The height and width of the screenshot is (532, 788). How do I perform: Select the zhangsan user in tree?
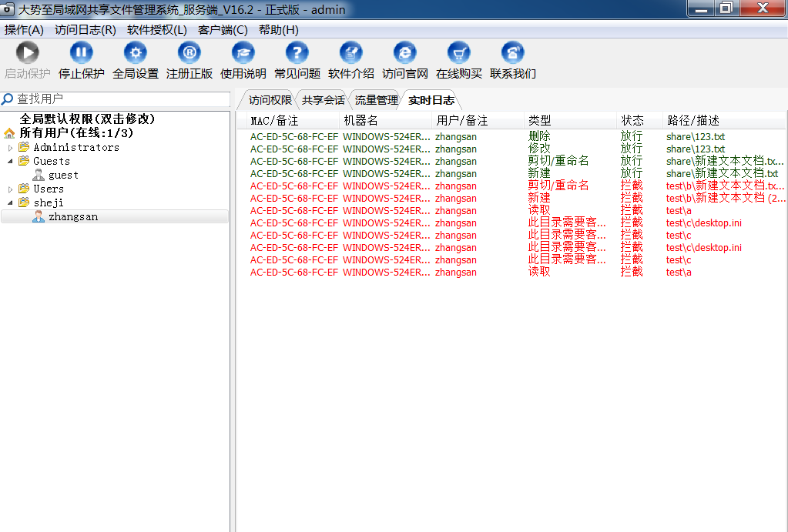pyautogui.click(x=72, y=217)
